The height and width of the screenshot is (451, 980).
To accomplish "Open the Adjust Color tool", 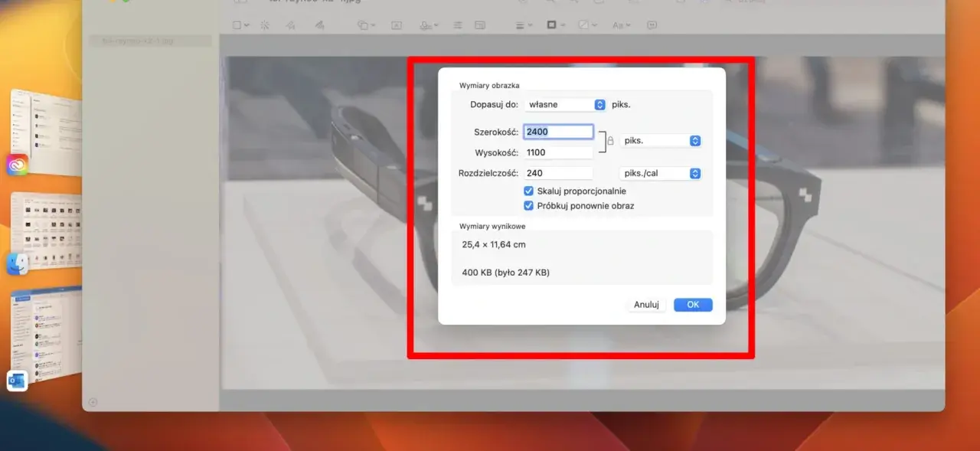I will pyautogui.click(x=457, y=25).
